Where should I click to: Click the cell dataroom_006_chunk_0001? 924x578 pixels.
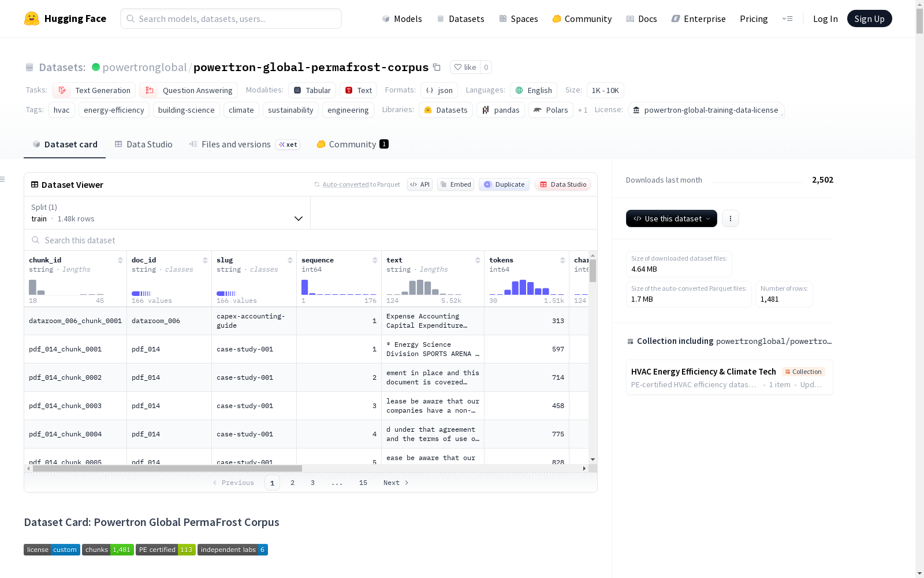(x=76, y=321)
